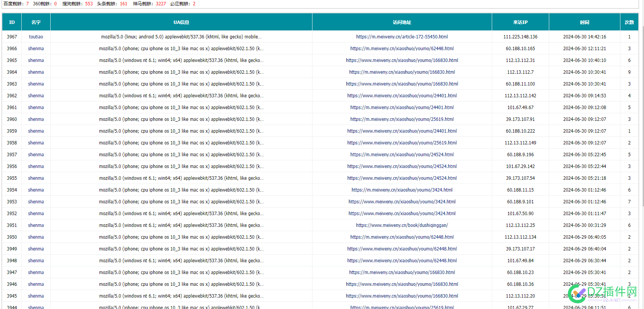This screenshot has width=644, height=309.
Task: Select IP cell 101.67.50.90
Action: coord(520,214)
